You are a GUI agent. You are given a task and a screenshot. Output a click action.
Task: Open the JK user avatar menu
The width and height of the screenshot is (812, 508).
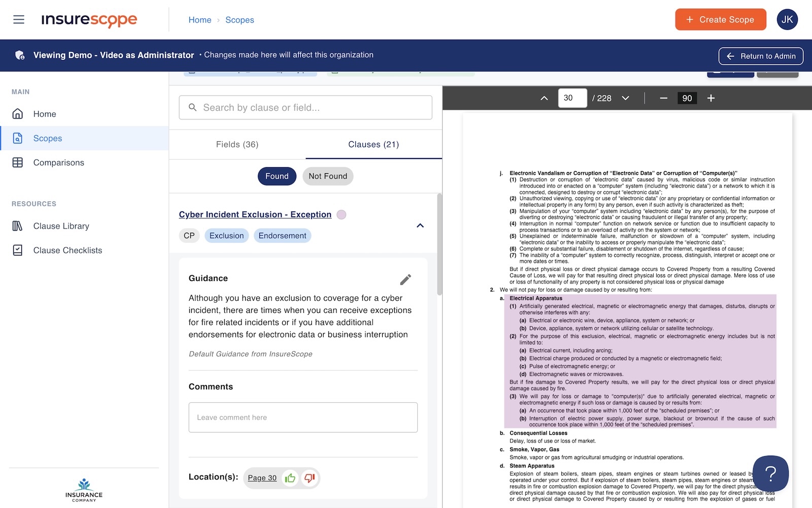pyautogui.click(x=787, y=20)
